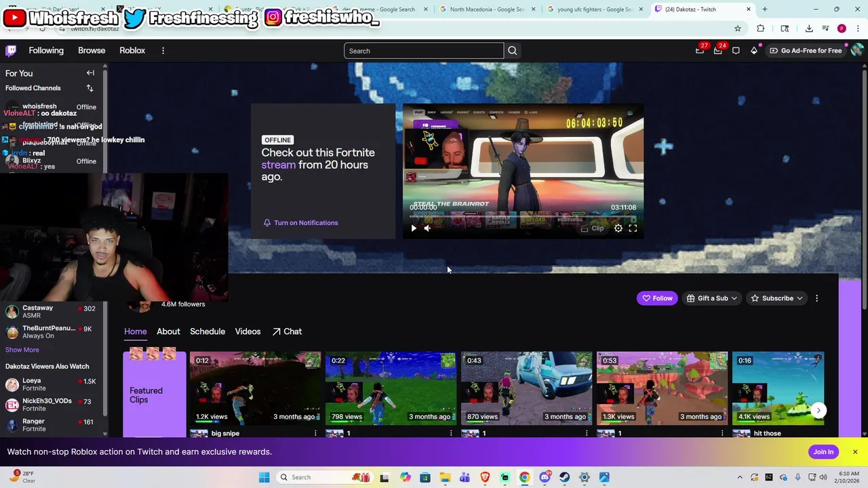This screenshot has height=488, width=868.
Task: Seek in the video progress bar
Action: [523, 217]
